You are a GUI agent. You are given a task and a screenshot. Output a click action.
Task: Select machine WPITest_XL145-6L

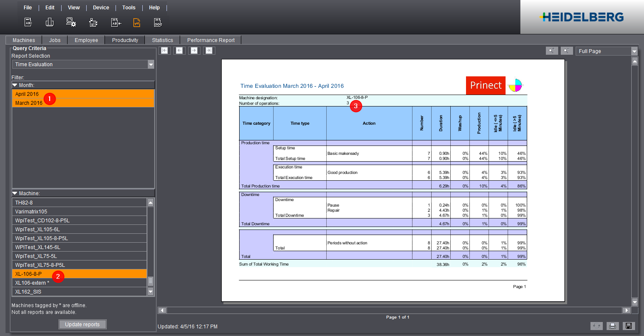79,247
